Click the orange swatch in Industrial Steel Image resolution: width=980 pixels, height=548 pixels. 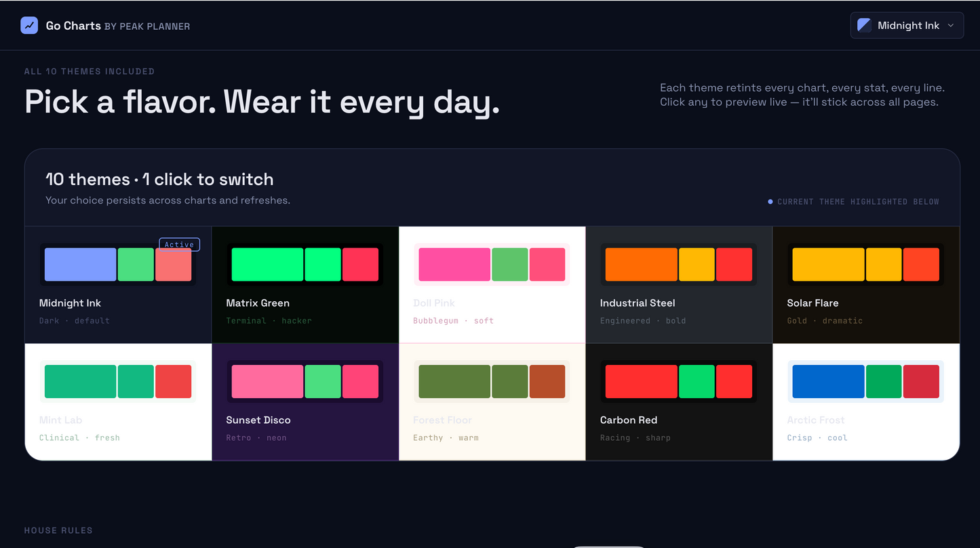coord(642,265)
